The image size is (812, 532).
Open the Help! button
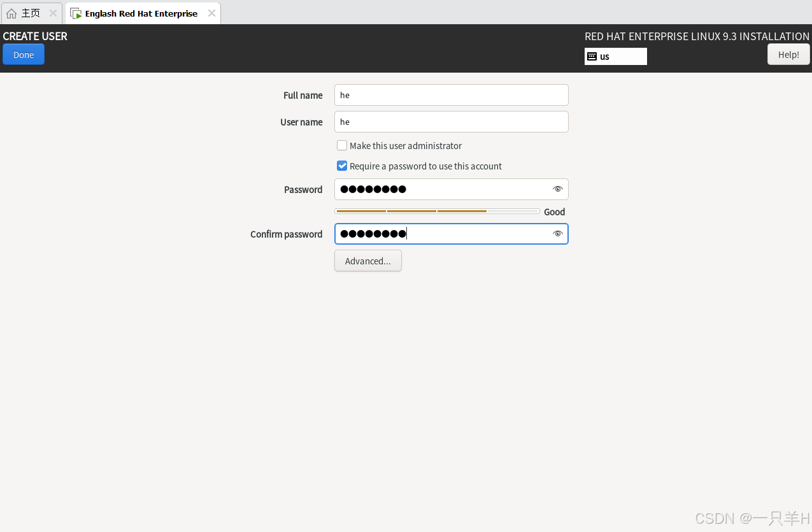(788, 55)
